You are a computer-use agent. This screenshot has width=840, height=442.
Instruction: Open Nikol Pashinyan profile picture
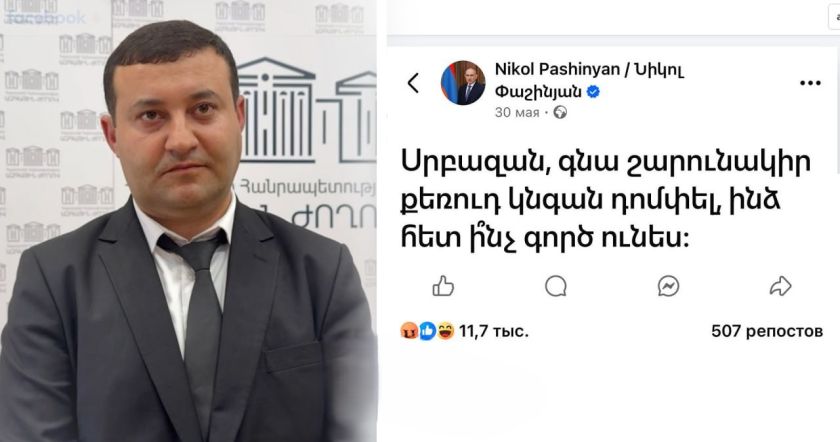point(463,83)
